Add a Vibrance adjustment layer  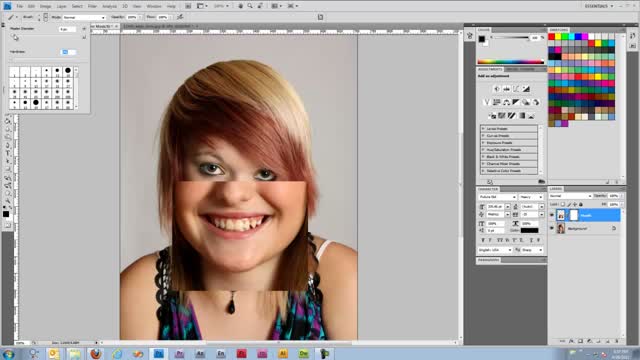point(487,102)
